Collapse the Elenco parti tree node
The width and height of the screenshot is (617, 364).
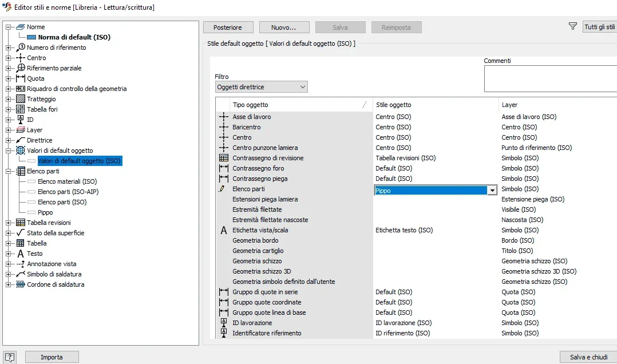(x=8, y=172)
